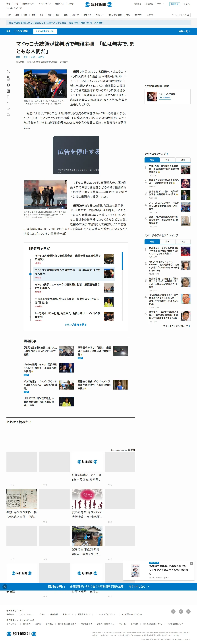The image size is (197, 644).
Task: Bookmark this article with the bookmark icon
Action: [x=8, y=97]
